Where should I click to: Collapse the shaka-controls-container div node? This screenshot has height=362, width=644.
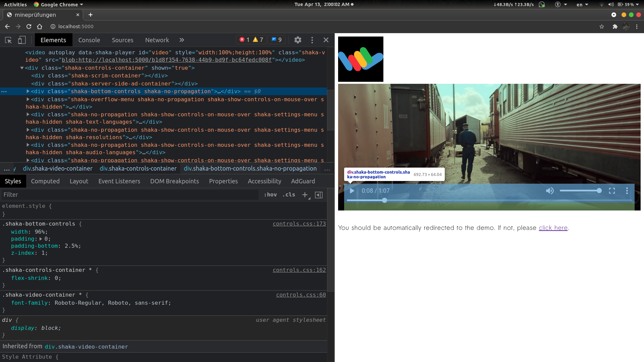tap(22, 68)
